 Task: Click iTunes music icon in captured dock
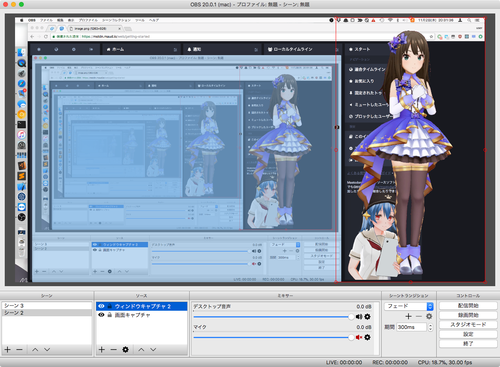(x=21, y=135)
